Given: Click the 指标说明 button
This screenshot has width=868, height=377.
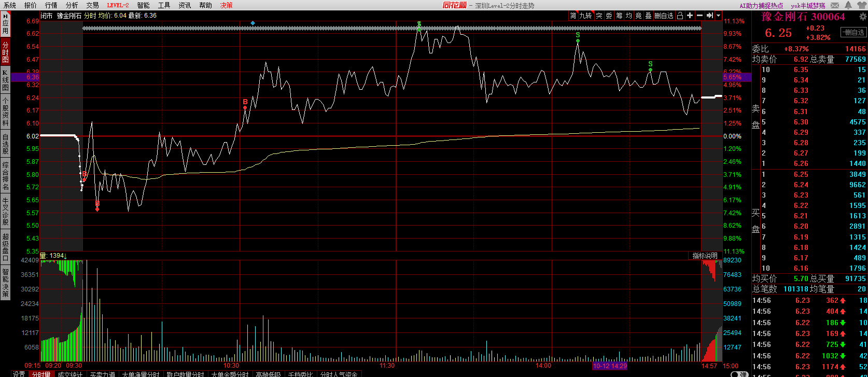Looking at the screenshot, I should click(705, 256).
